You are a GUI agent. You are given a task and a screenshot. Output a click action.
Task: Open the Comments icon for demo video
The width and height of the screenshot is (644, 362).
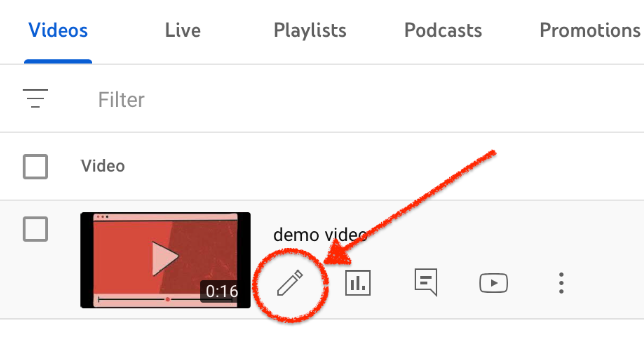pos(426,282)
